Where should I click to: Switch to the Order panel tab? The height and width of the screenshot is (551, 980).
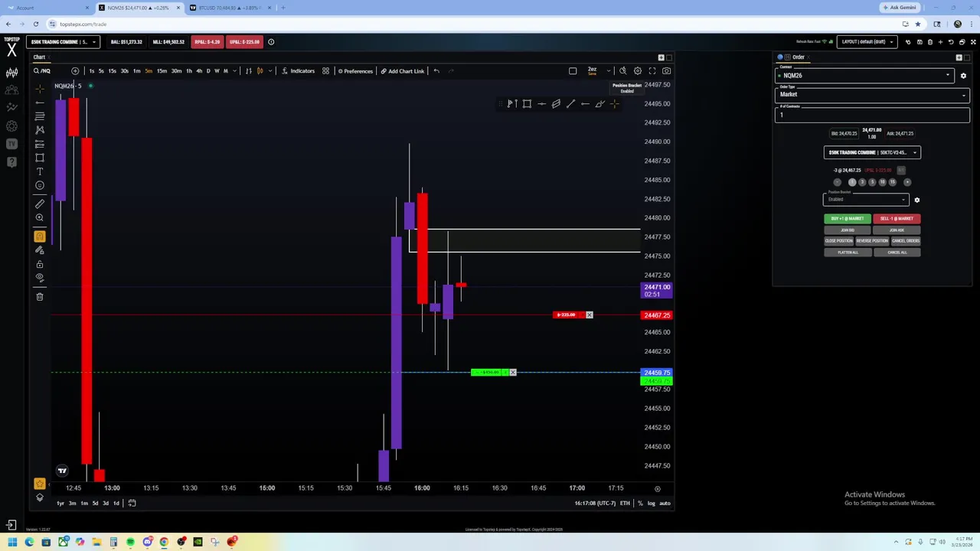(798, 57)
